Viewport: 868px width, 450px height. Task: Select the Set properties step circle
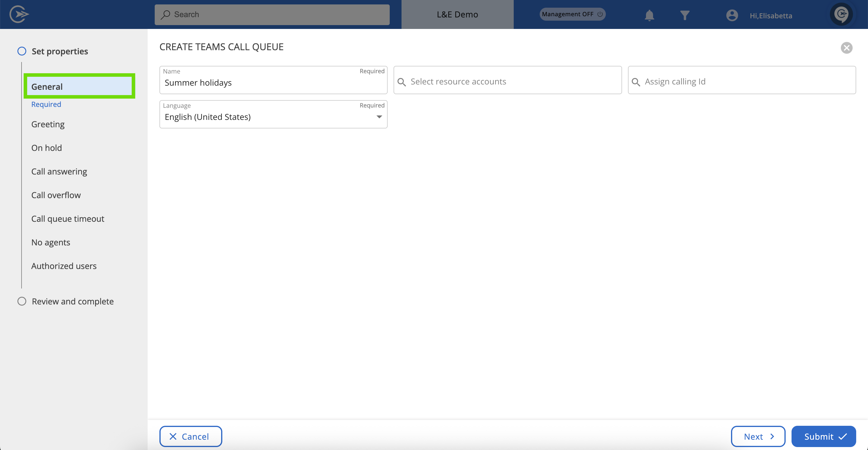22,51
